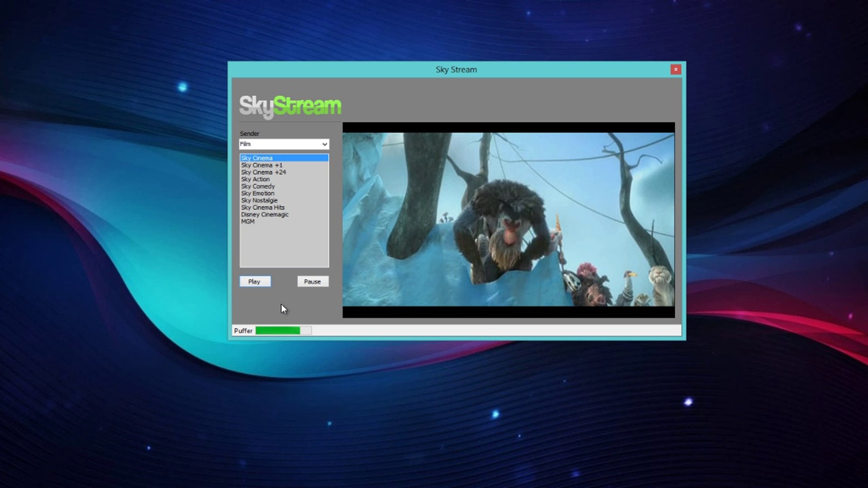The height and width of the screenshot is (488, 868).
Task: Pick Disney Cinemagic from the channel list
Action: pyautogui.click(x=264, y=215)
